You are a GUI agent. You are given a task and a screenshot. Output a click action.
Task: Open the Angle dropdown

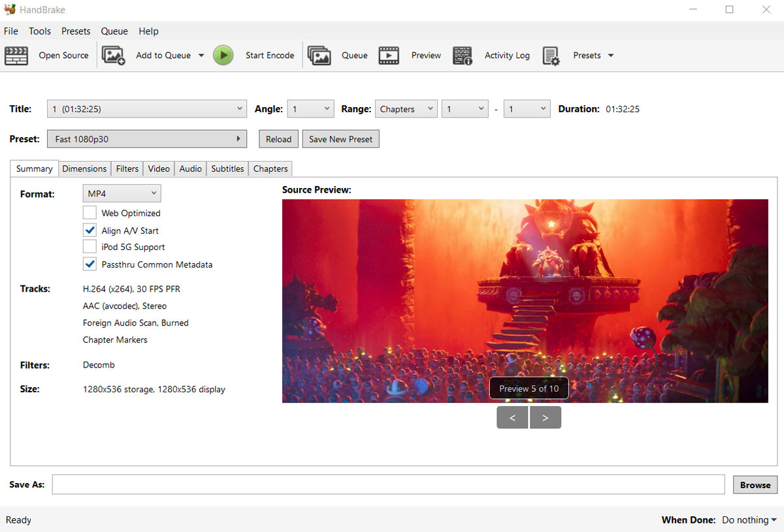[x=311, y=109]
